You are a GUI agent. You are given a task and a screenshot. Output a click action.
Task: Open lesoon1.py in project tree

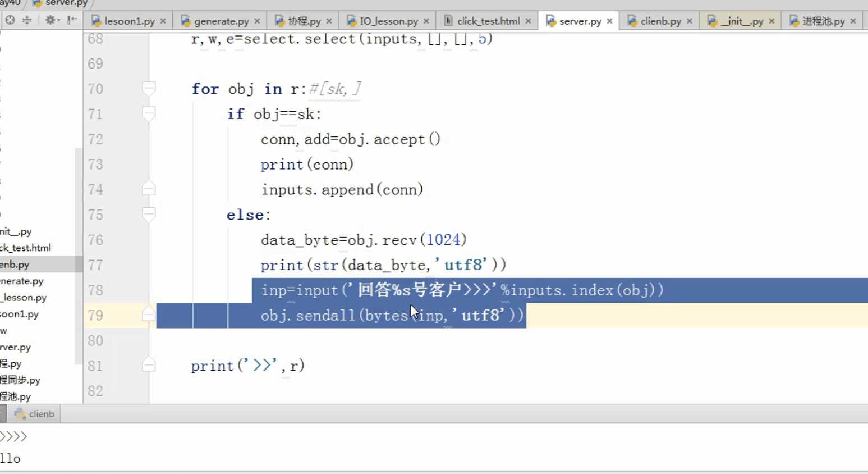pos(20,314)
